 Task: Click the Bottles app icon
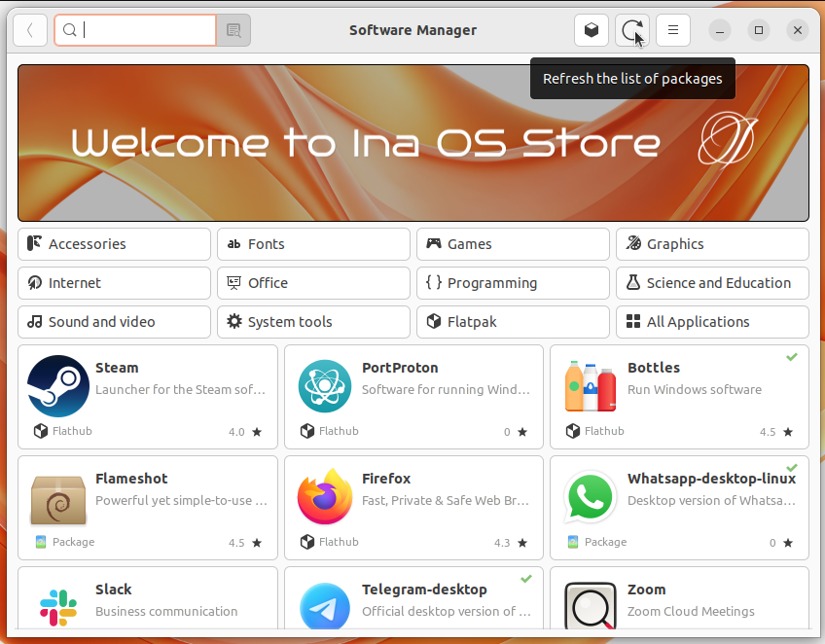591,386
